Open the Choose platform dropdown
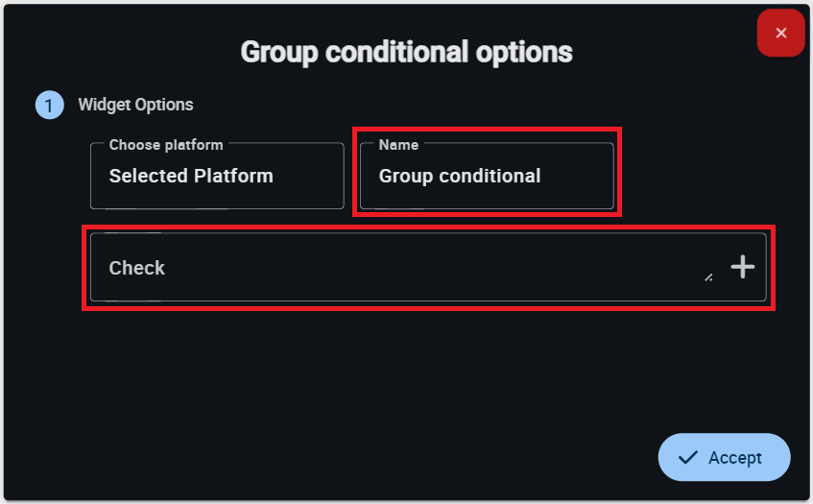 (x=217, y=176)
